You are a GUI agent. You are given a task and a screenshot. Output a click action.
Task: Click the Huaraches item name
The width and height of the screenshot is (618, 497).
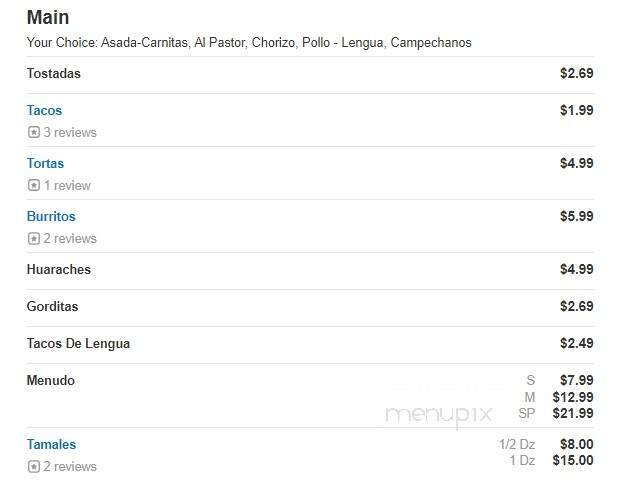tap(59, 270)
